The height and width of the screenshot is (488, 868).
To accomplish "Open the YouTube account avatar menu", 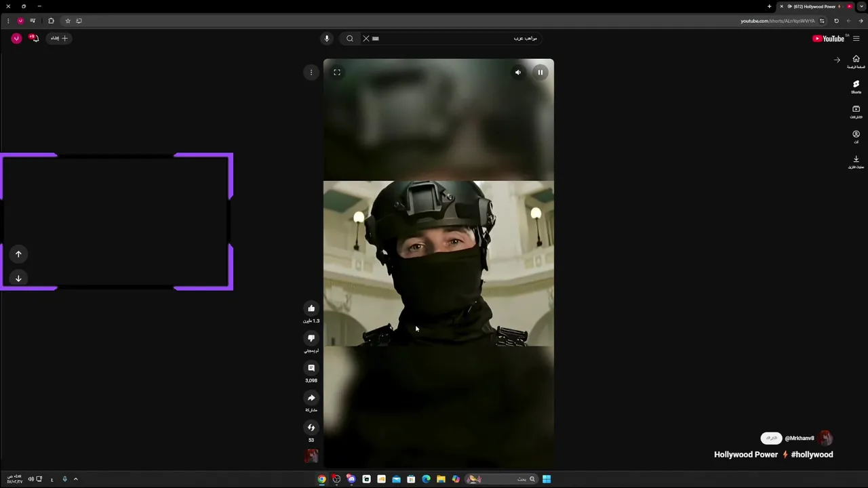I will (16, 39).
